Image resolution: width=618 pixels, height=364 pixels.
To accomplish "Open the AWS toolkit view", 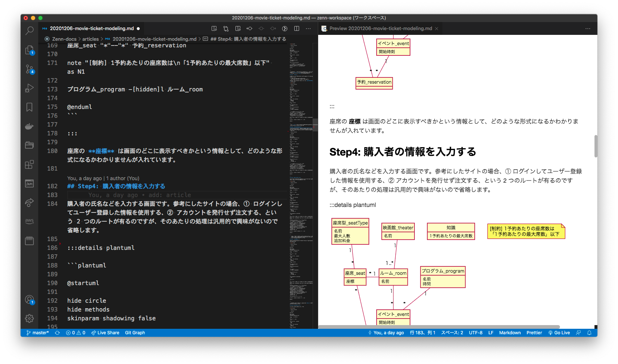I will 29,221.
